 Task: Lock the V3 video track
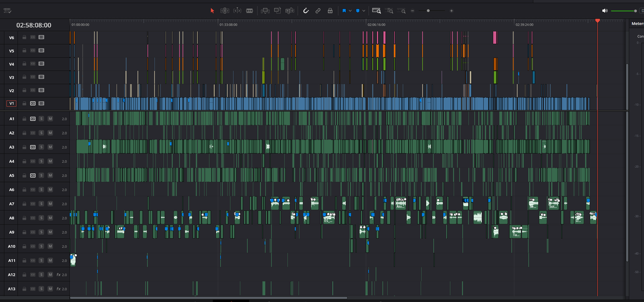[24, 77]
